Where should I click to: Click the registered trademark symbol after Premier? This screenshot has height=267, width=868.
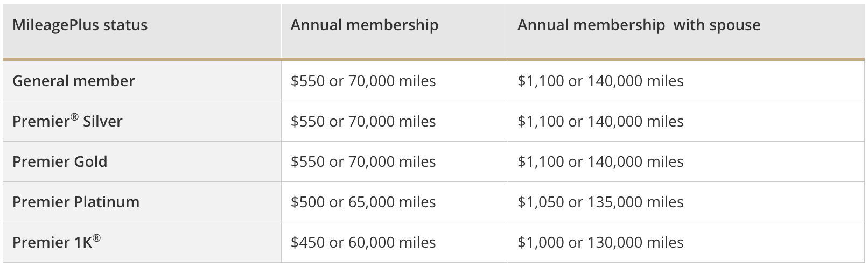[x=74, y=117]
